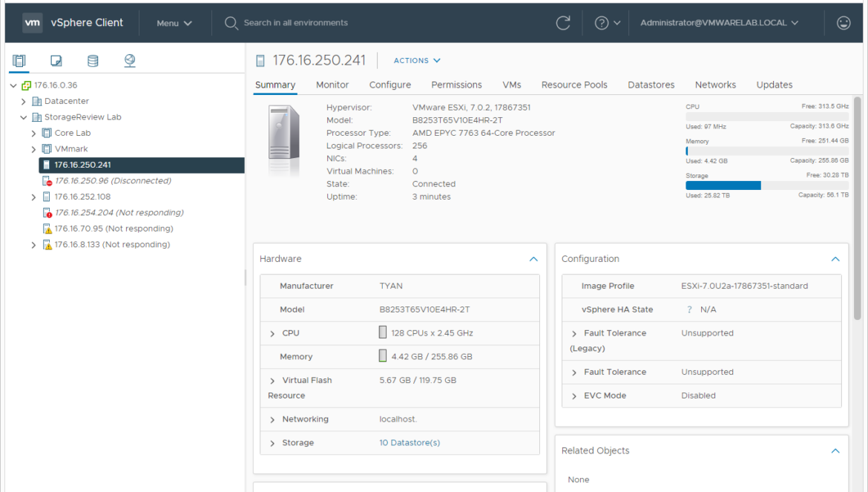Click the VMware vm logo

click(x=33, y=23)
